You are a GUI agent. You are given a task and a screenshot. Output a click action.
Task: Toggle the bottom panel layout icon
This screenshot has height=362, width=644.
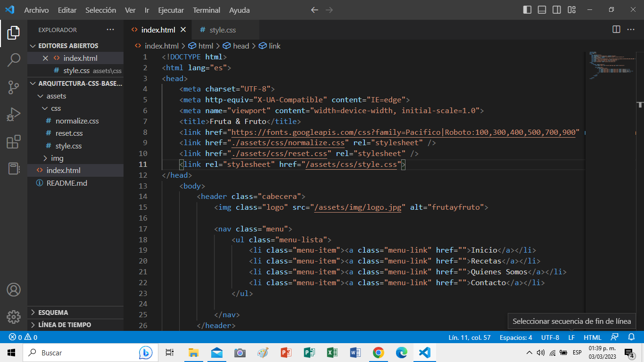pos(542,10)
